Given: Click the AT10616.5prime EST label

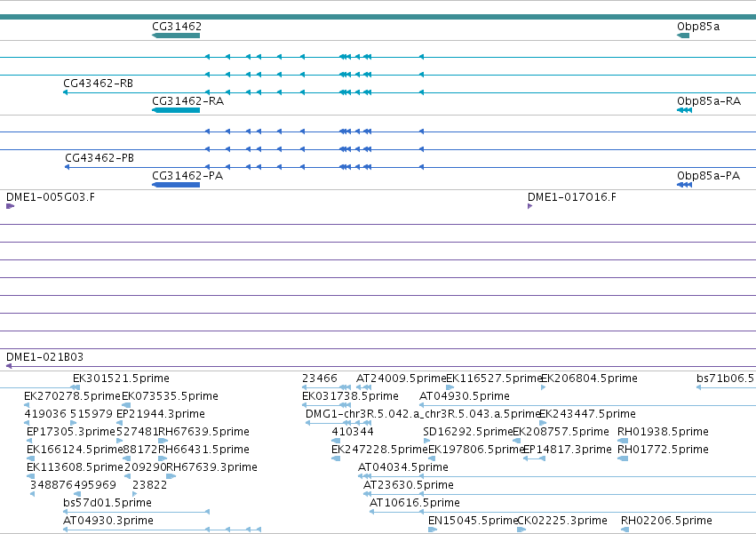Looking at the screenshot, I should click(x=415, y=503).
